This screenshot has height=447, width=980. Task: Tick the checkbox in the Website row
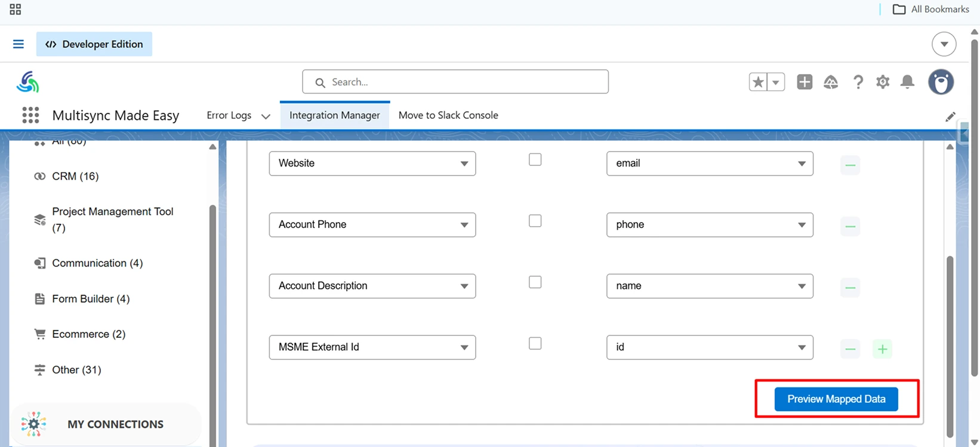(535, 159)
